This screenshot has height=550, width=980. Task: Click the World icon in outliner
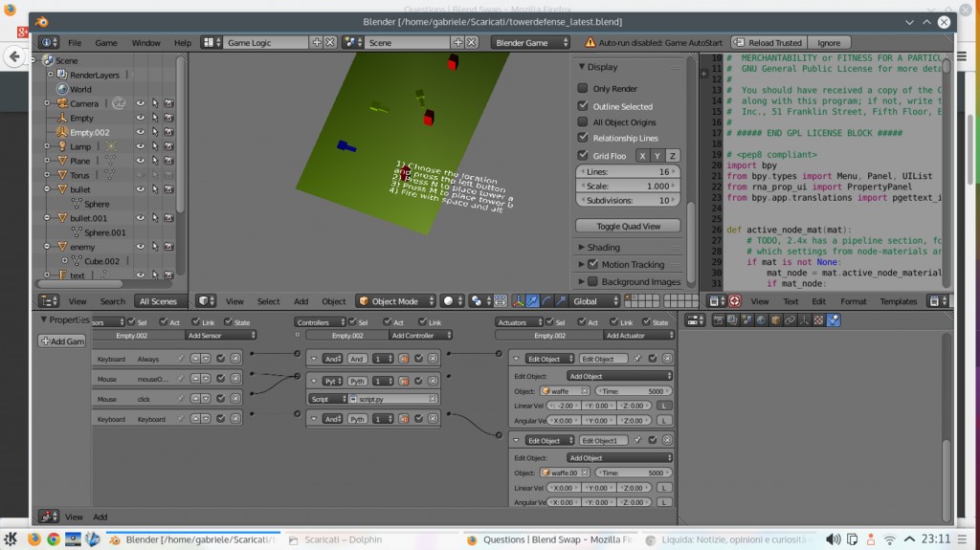(x=61, y=89)
